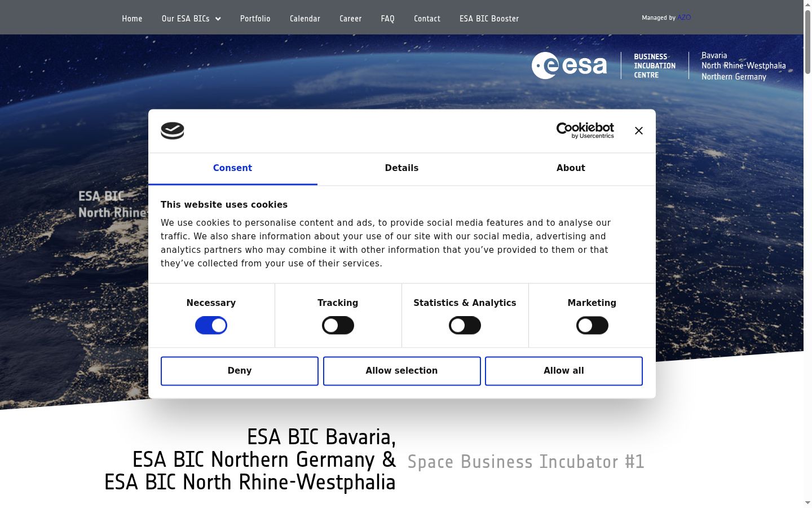Enable the Tracking cookies toggle
This screenshot has width=812, height=508.
coord(338,326)
